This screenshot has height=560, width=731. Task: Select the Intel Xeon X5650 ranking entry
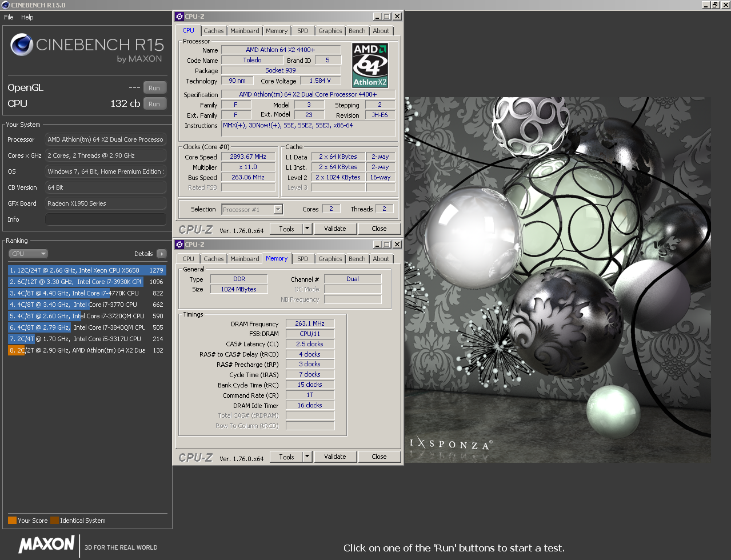[x=87, y=270]
